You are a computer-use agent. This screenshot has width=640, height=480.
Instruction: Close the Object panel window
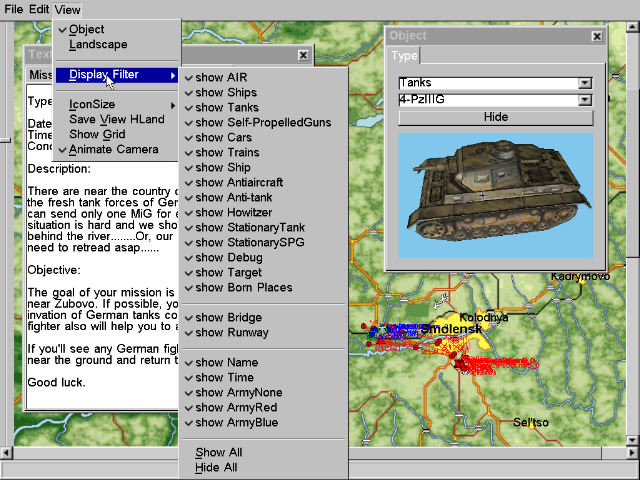[x=597, y=36]
